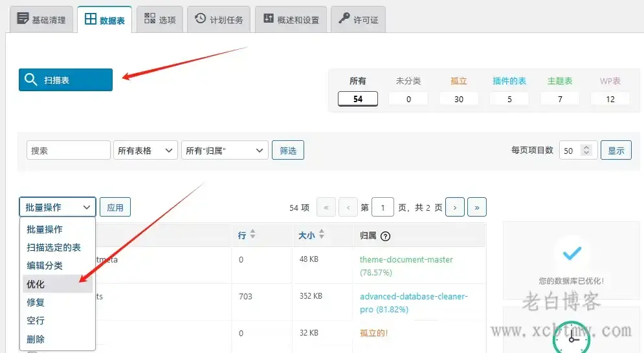The height and width of the screenshot is (353, 644).
Task: Select the 插件的表 count showing 5
Action: 509,99
